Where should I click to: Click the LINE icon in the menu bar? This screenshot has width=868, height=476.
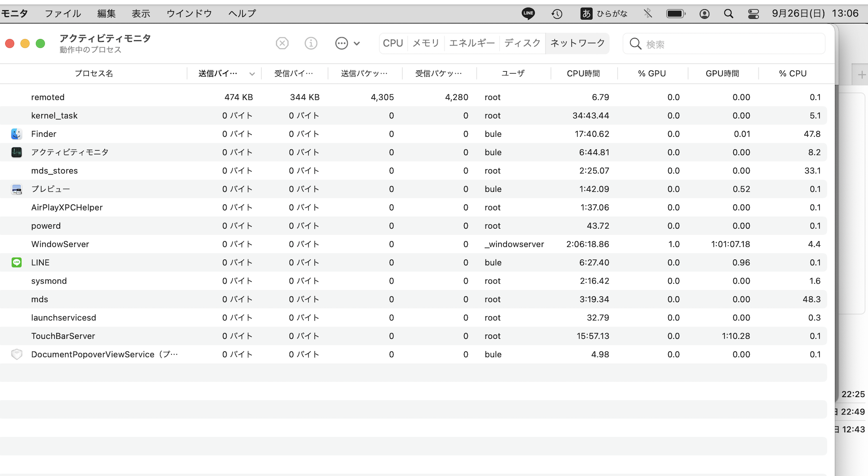[x=528, y=13]
